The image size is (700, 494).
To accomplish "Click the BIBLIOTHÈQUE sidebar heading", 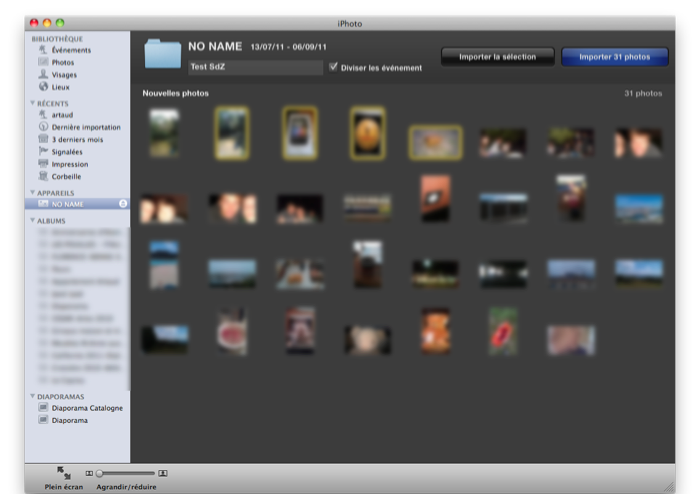I will [x=57, y=39].
